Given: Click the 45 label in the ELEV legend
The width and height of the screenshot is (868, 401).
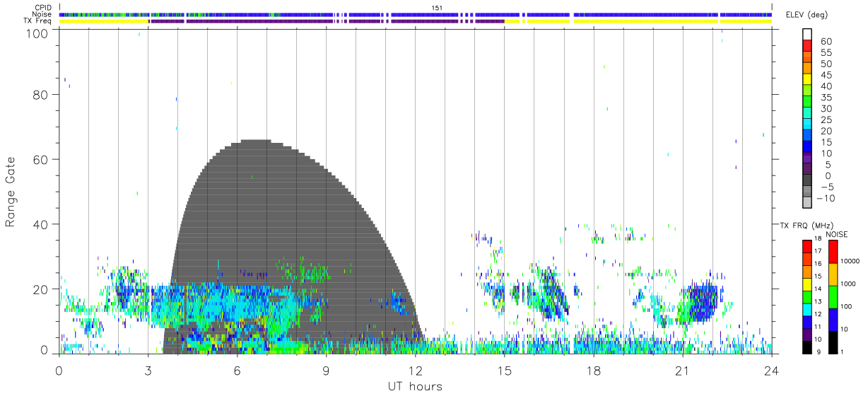Looking at the screenshot, I should (x=825, y=75).
